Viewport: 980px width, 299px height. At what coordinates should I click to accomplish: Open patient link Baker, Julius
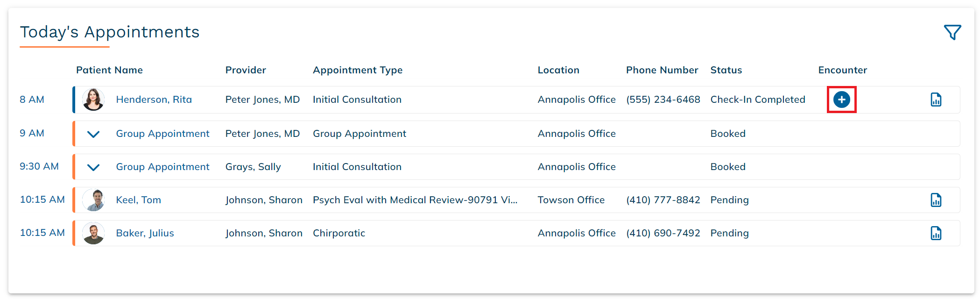145,233
